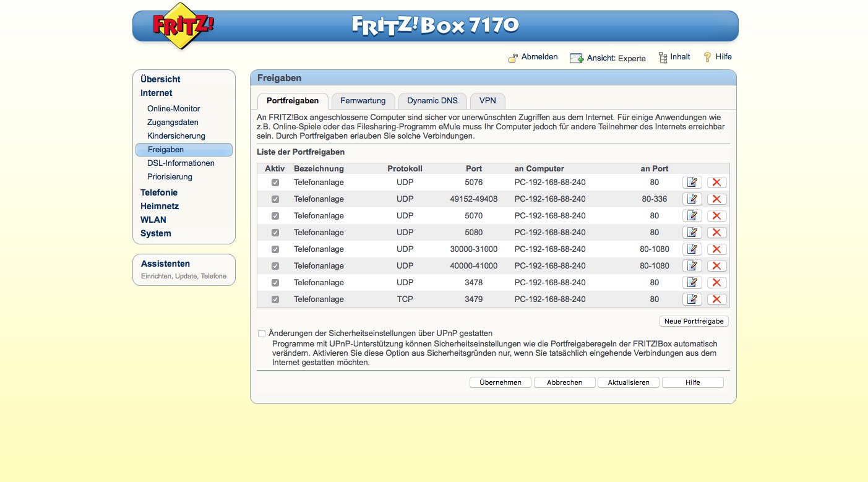Disable the port 5070 rule checkbox

point(275,216)
